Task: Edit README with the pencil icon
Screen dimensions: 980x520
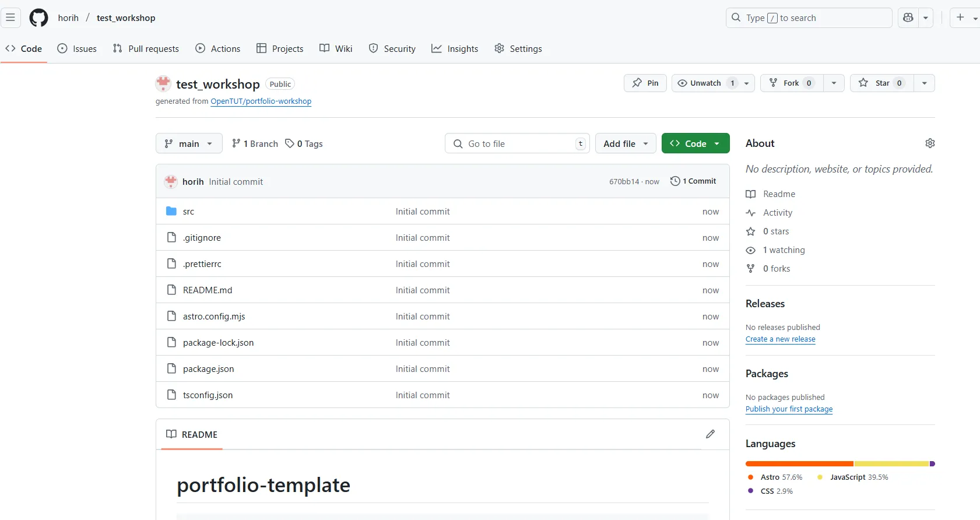Action: (710, 434)
